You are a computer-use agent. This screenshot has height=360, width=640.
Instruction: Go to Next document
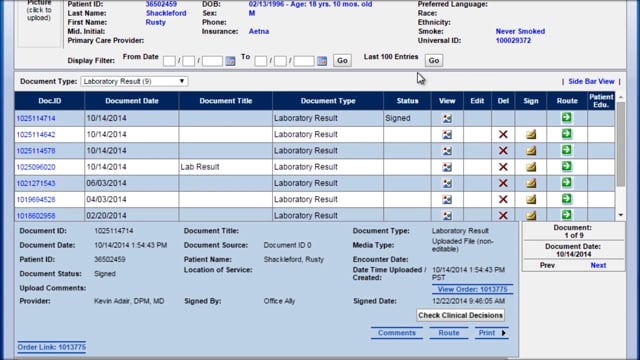[x=598, y=265]
